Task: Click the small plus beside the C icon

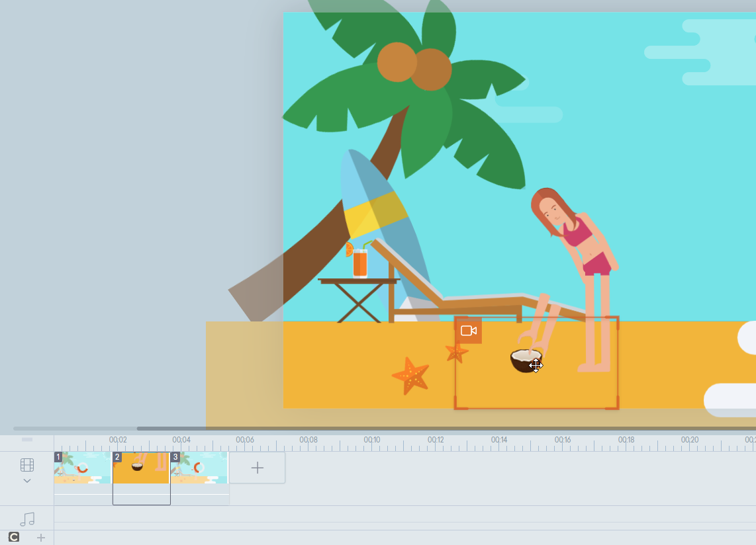Action: click(x=41, y=538)
